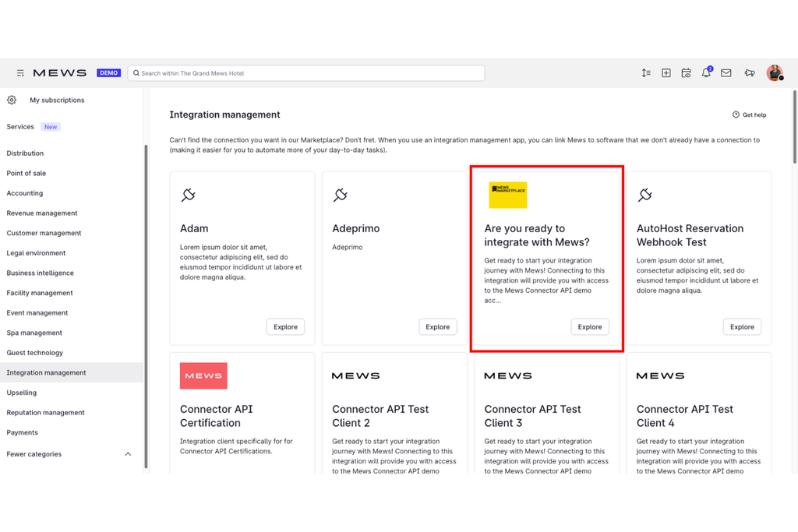Select Legal environment category

click(x=36, y=253)
